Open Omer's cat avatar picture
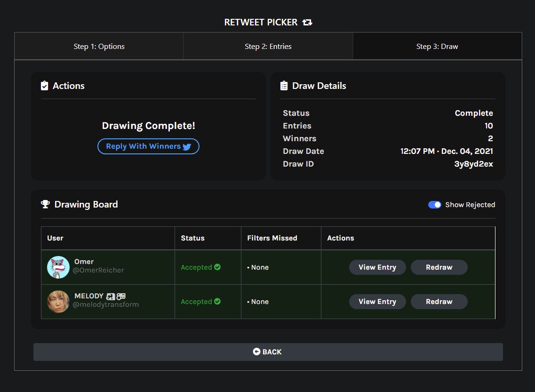The width and height of the screenshot is (535, 392). pyautogui.click(x=58, y=267)
